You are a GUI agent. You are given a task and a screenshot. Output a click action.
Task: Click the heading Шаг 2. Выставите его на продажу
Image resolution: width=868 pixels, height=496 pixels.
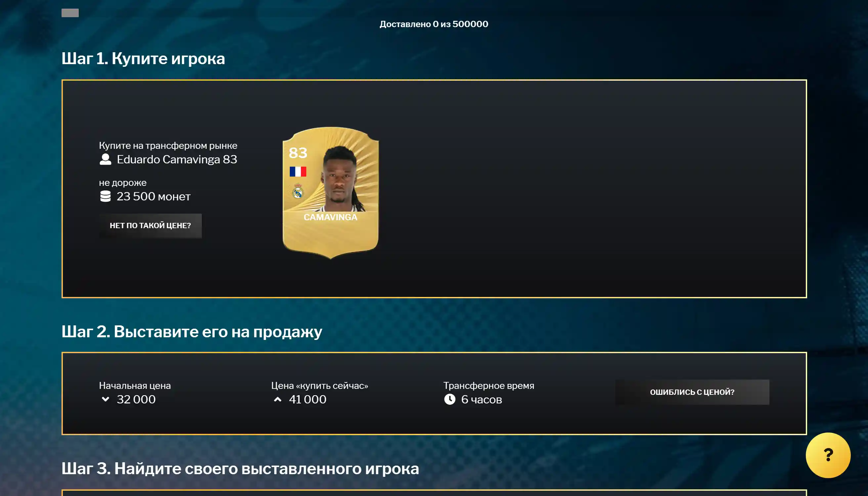click(x=192, y=332)
